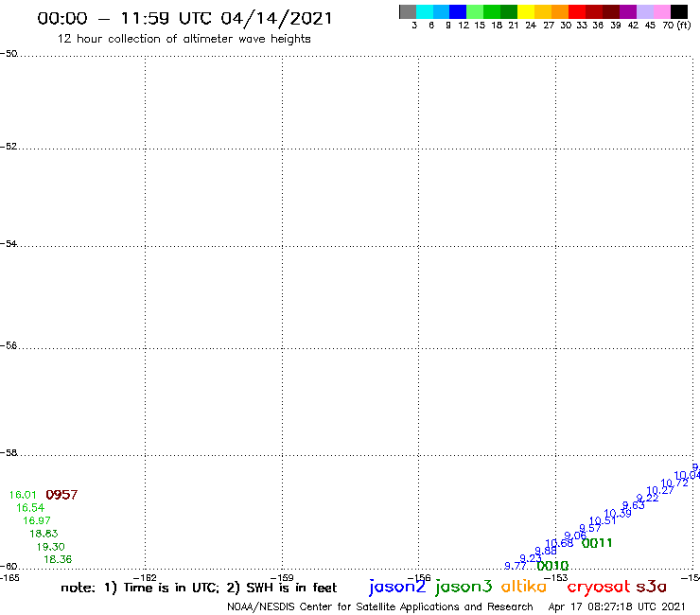Viewport: 700px width, 615px height.
Task: Click the blue 10.51 reading
Action: (x=603, y=520)
